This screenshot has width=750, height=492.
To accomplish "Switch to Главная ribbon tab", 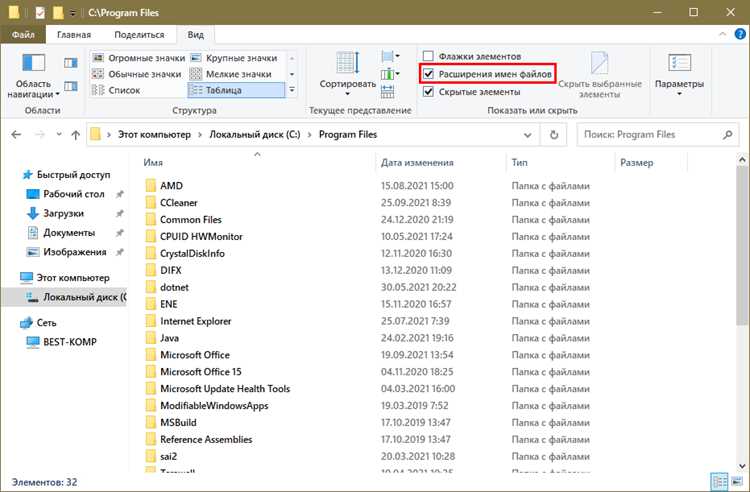I will pyautogui.click(x=74, y=34).
